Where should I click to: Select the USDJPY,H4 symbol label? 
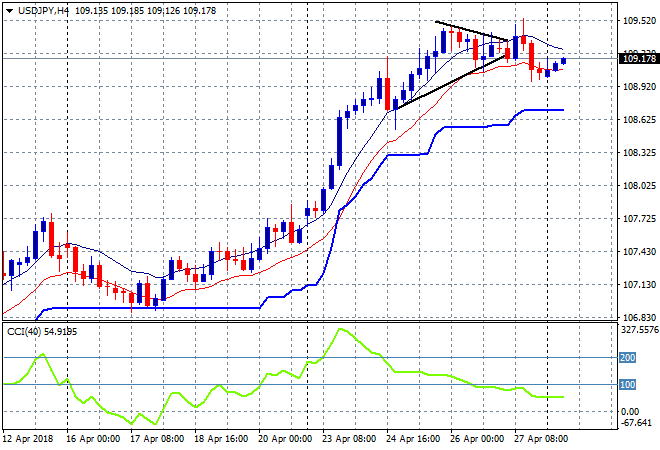click(x=43, y=11)
